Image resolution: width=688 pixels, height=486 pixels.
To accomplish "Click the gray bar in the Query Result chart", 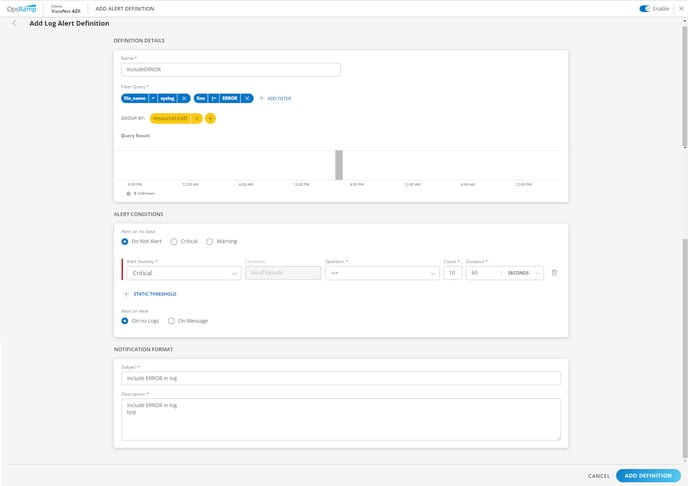I will (339, 165).
